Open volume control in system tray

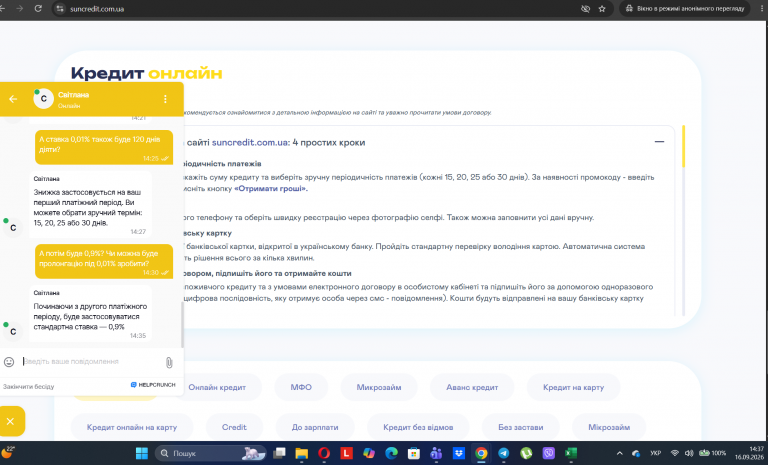point(689,453)
